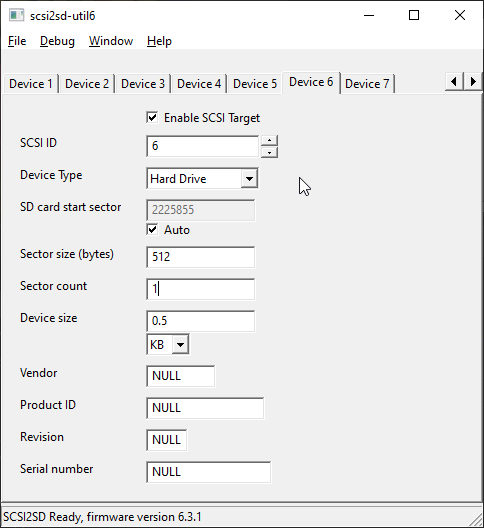Click the Product ID input field
The height and width of the screenshot is (528, 484).
205,408
